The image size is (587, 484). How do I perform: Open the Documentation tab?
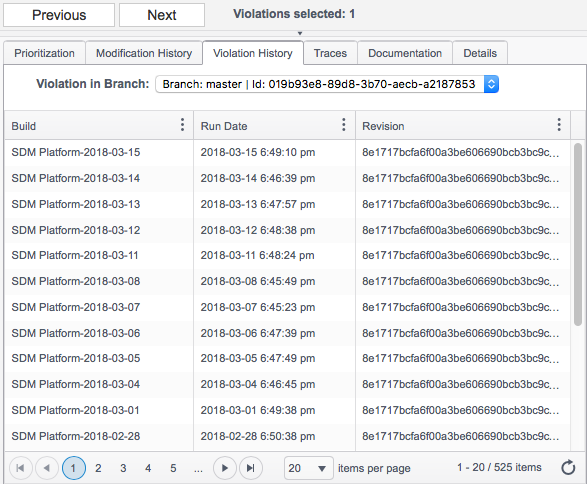click(405, 53)
